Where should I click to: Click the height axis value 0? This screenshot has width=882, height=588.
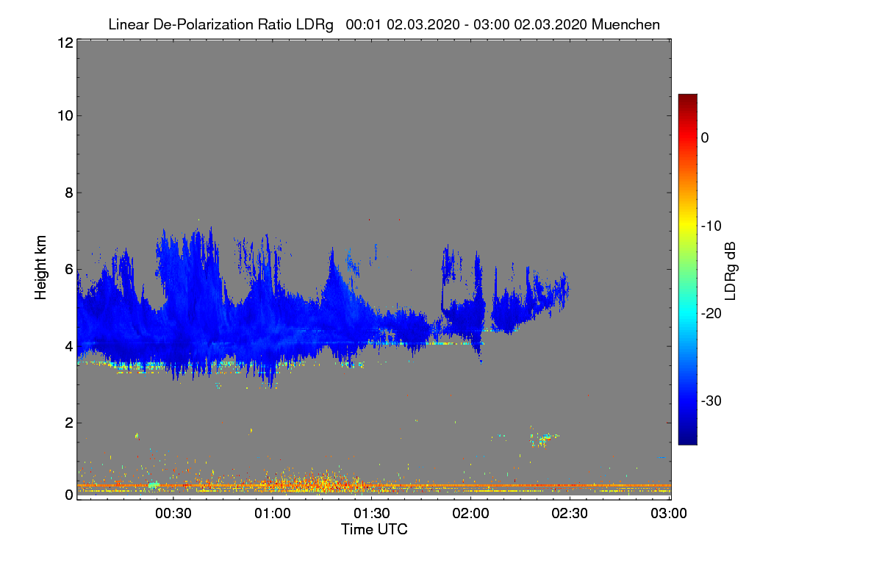[68, 495]
